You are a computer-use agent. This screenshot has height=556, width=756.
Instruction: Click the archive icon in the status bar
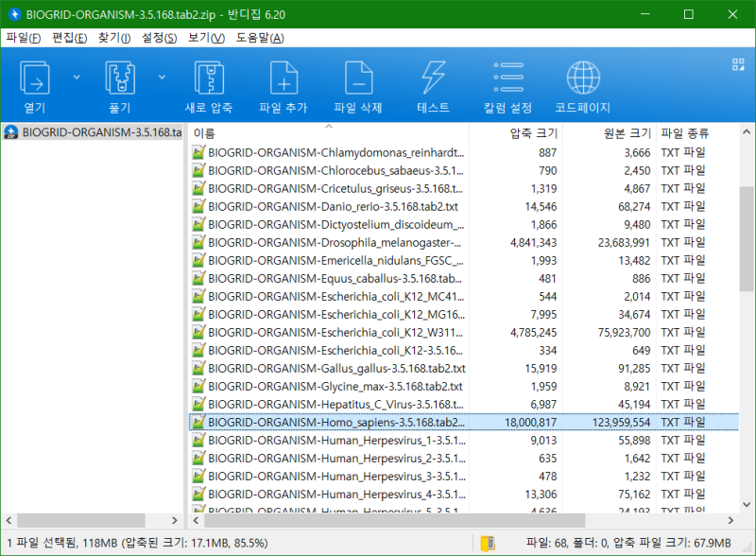click(x=488, y=543)
